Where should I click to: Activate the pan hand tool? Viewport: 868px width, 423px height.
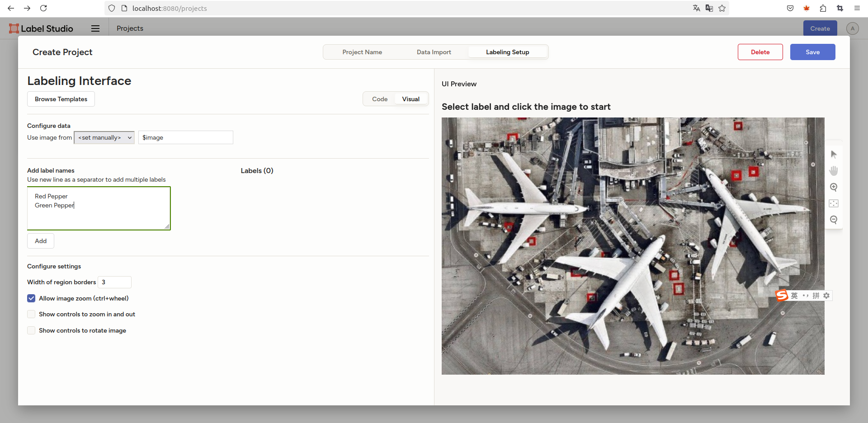[834, 171]
